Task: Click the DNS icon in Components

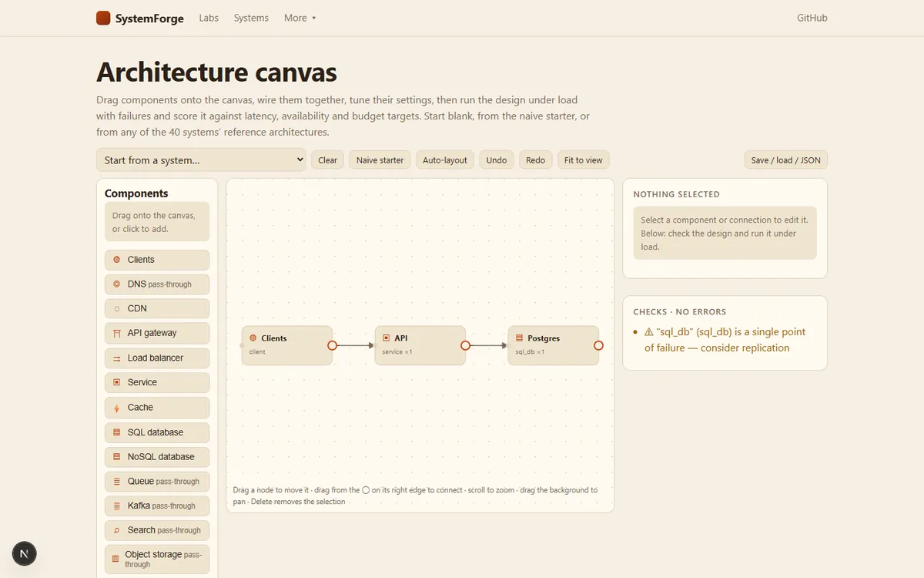Action: pyautogui.click(x=116, y=284)
